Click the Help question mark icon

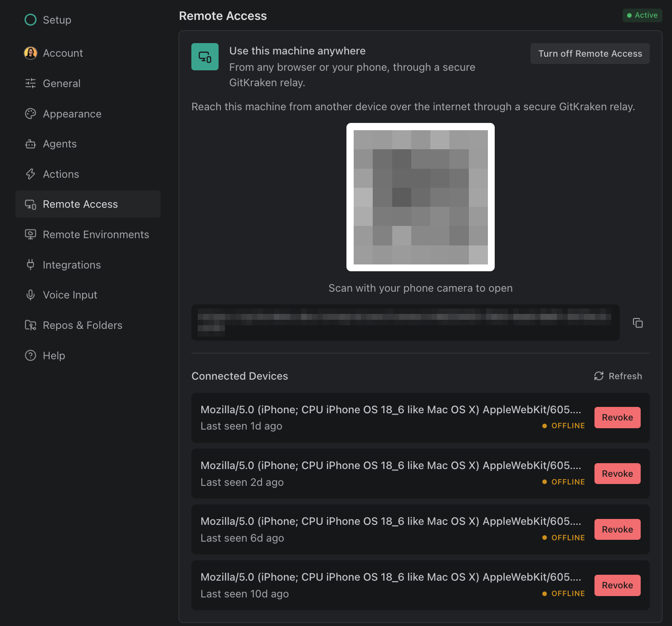[x=30, y=356]
